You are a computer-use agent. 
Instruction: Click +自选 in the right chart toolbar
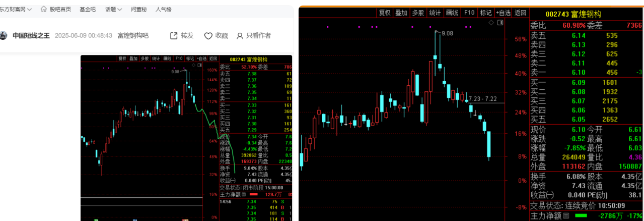(x=503, y=13)
